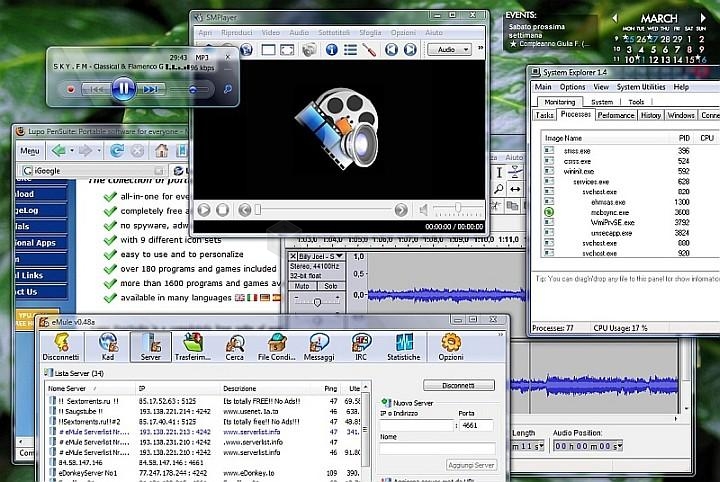
Task: Open Opzioni menu in SMPlayer
Action: pyautogui.click(x=403, y=33)
